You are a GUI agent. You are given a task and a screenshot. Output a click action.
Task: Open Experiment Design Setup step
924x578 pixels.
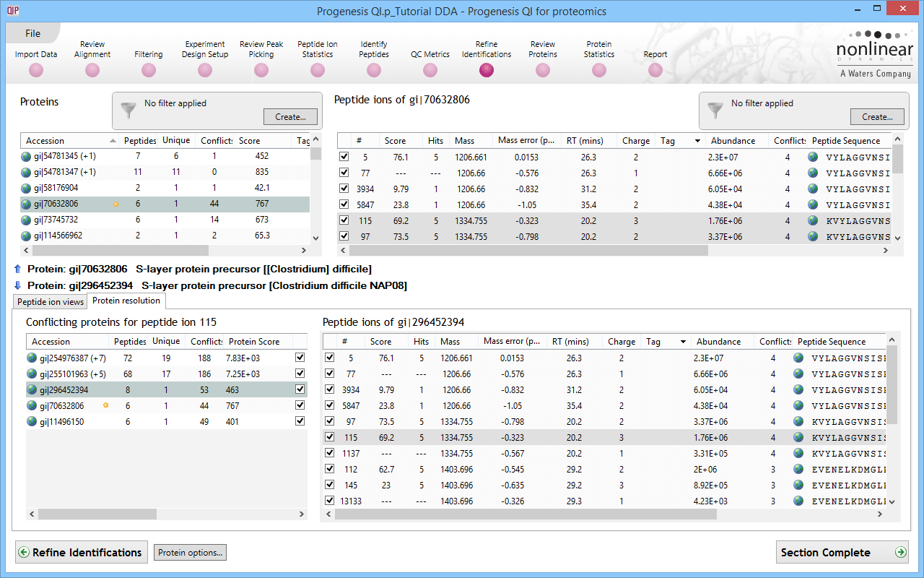click(205, 70)
